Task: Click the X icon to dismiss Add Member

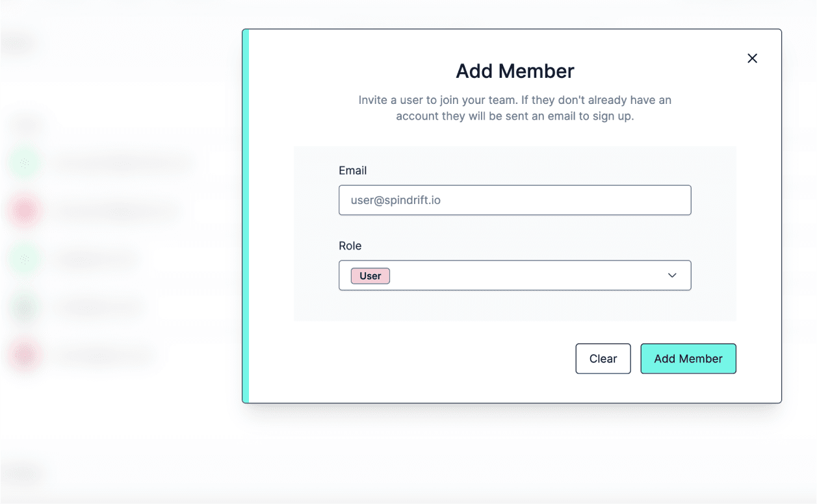Action: pos(752,58)
